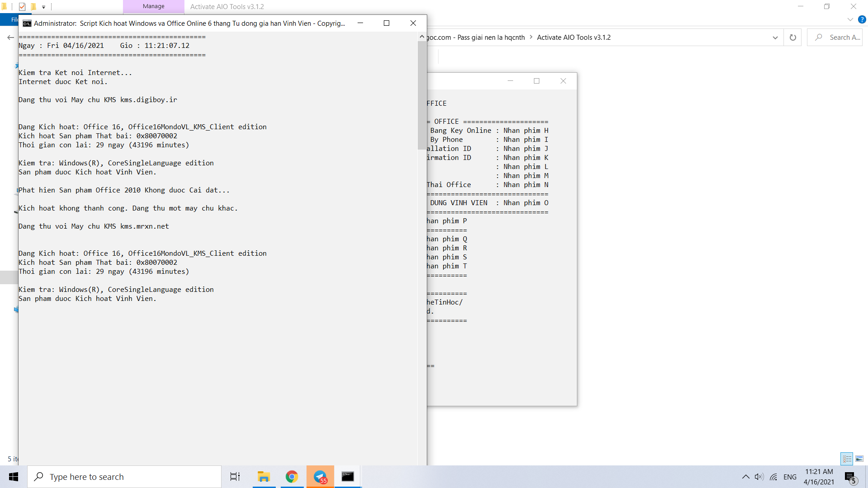
Task: Expand the Explorer ribbon chevron
Action: pos(850,19)
